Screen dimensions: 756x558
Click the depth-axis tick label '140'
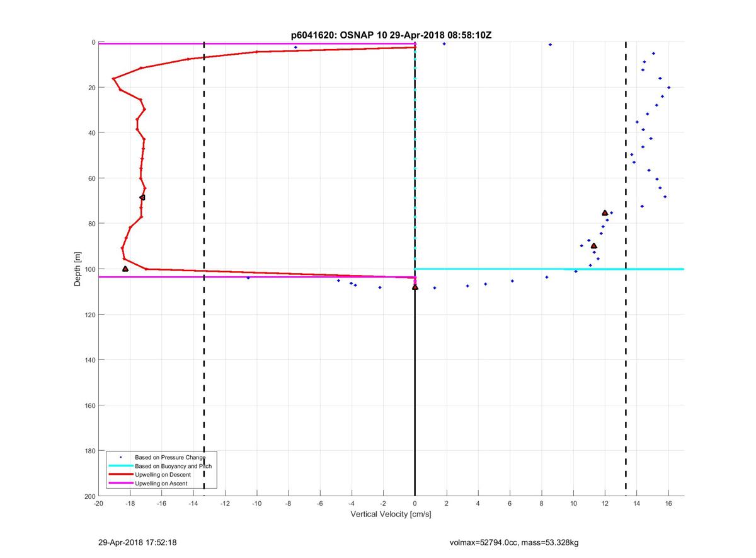point(89,360)
